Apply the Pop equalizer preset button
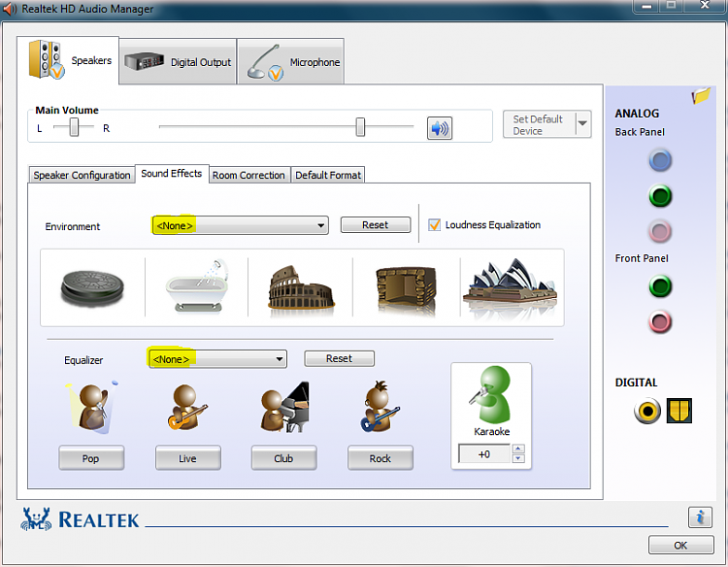 91,458
